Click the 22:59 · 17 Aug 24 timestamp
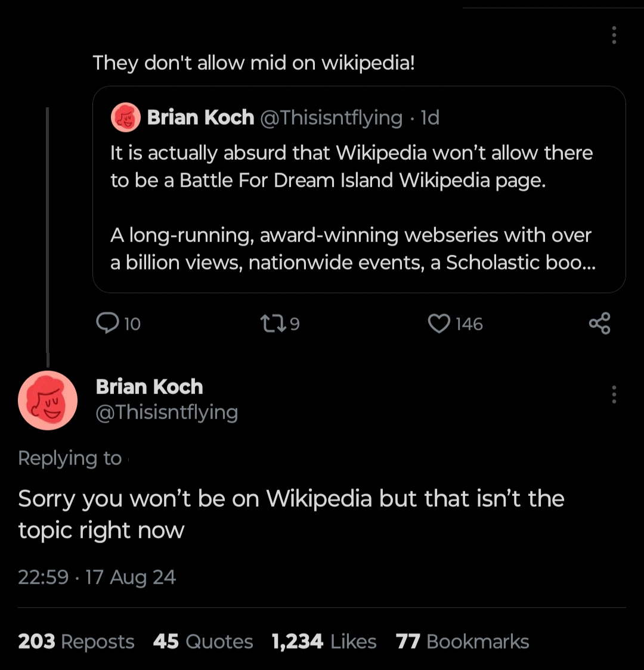Image resolution: width=644 pixels, height=670 pixels. (97, 577)
